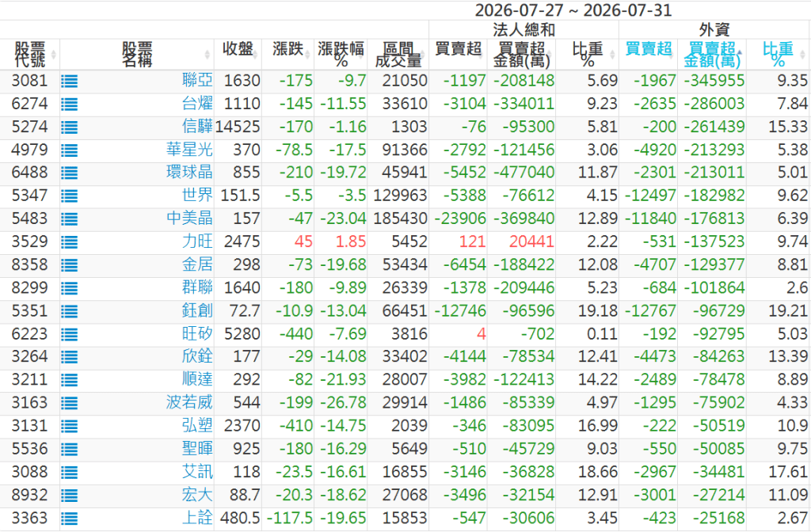Open stock link 華星光

[190, 150]
